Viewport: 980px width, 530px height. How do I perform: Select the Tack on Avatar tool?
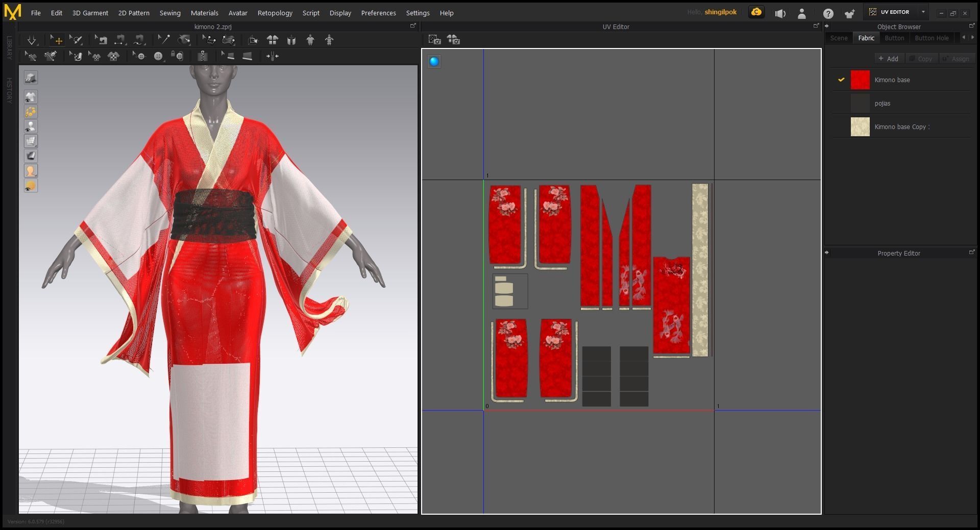pyautogui.click(x=184, y=40)
